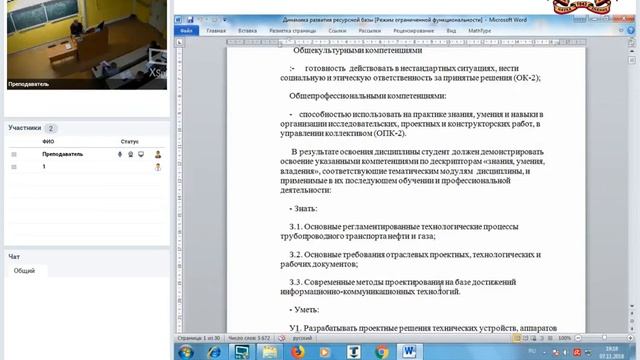Click the horizontal ruler above the document
The image size is (640, 360).
[x=406, y=42]
